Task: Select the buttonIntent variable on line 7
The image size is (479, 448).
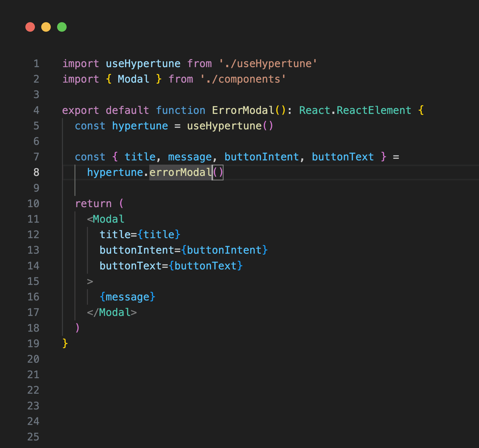Action: 262,157
